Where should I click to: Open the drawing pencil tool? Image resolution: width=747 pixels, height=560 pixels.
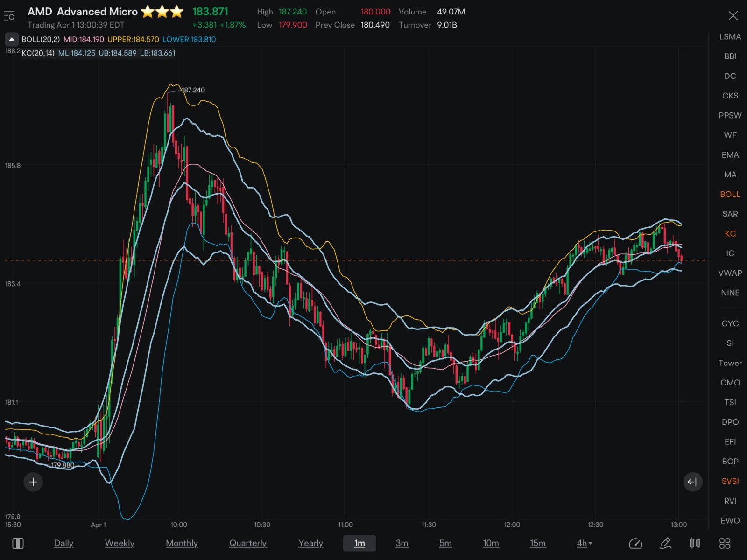coord(666,543)
